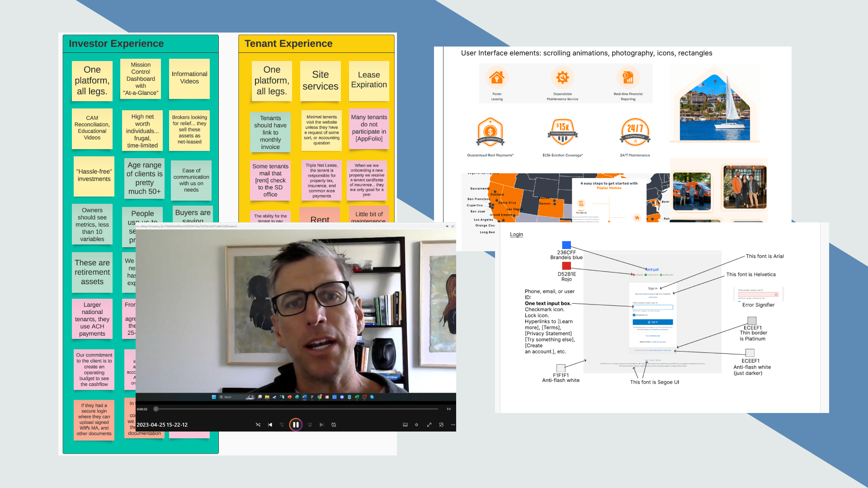Click the '4 easy steps to get started' card

pyautogui.click(x=609, y=200)
